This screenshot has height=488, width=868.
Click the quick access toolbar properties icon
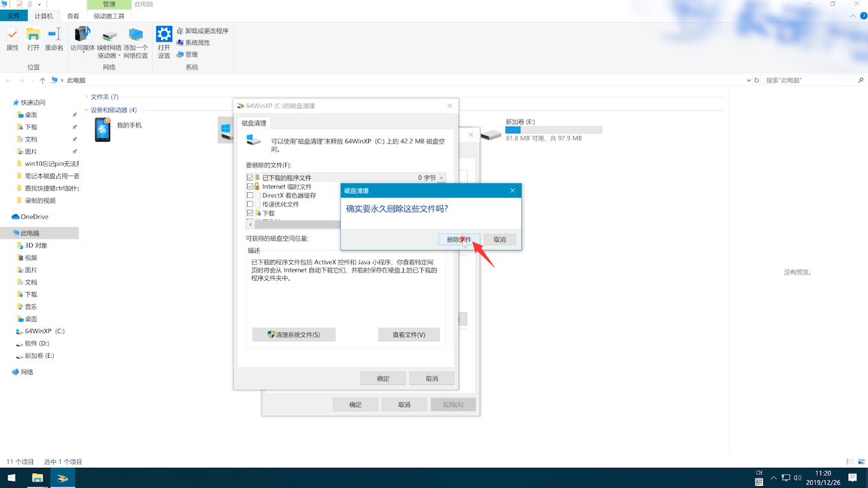click(19, 5)
